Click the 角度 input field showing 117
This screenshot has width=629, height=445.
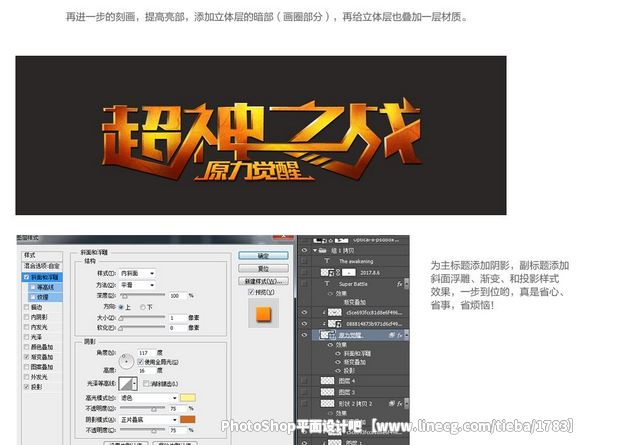tap(146, 353)
